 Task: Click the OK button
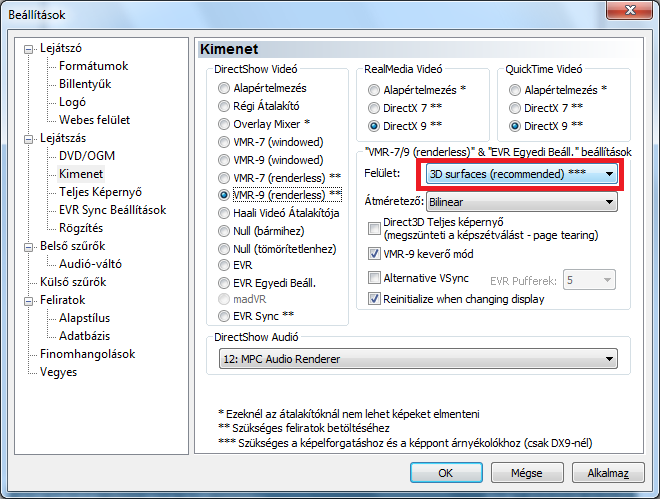(446, 473)
